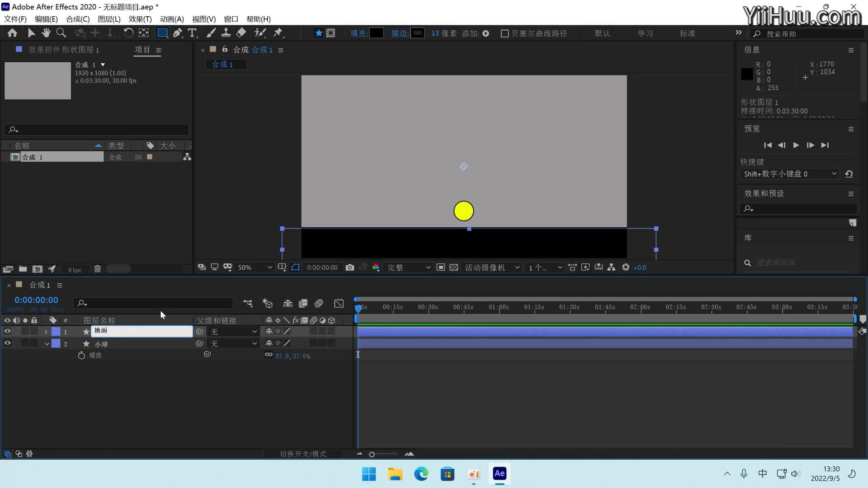Open the 活动摄像机 camera view dropdown
This screenshot has width=868, height=488.
pyautogui.click(x=492, y=267)
